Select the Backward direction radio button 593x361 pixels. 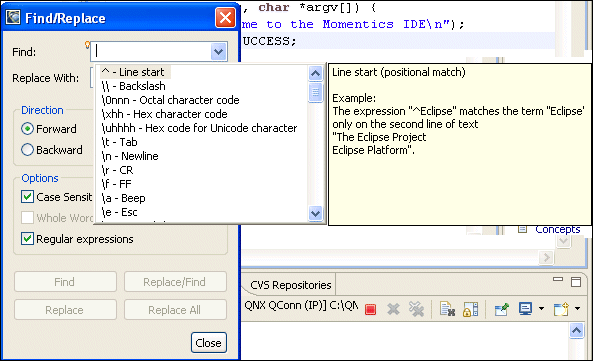27,150
